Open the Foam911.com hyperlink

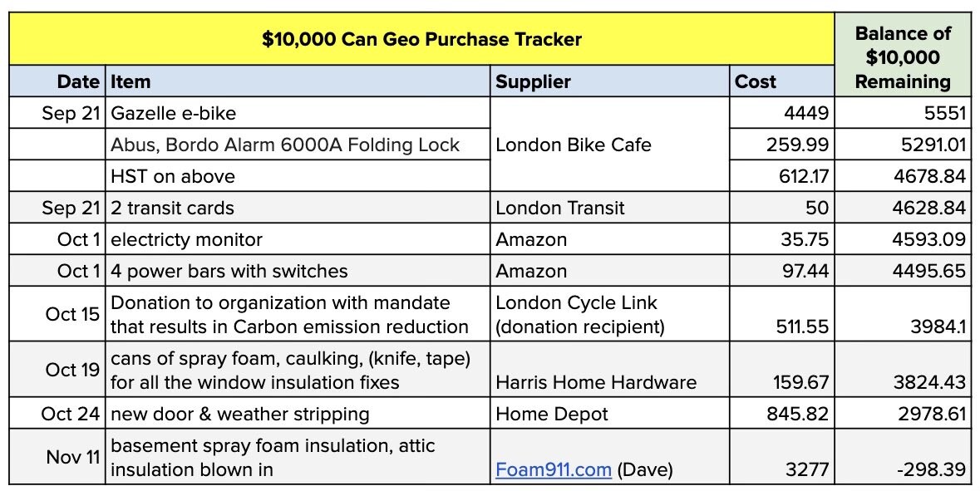pyautogui.click(x=553, y=470)
